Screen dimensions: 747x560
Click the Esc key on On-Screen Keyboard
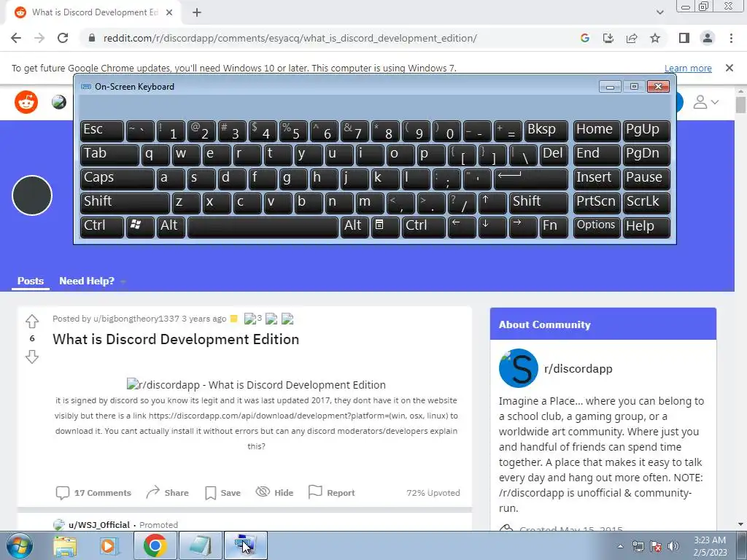pyautogui.click(x=102, y=131)
